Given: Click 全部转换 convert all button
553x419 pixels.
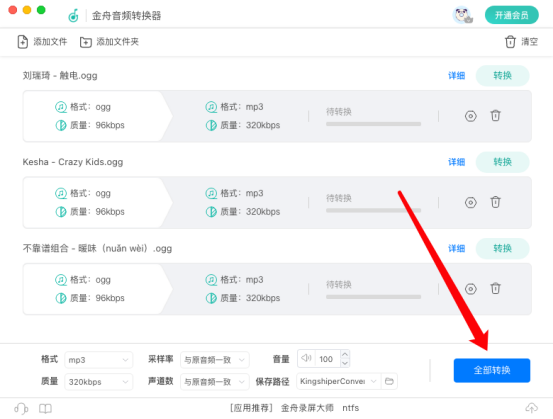Looking at the screenshot, I should tap(492, 370).
